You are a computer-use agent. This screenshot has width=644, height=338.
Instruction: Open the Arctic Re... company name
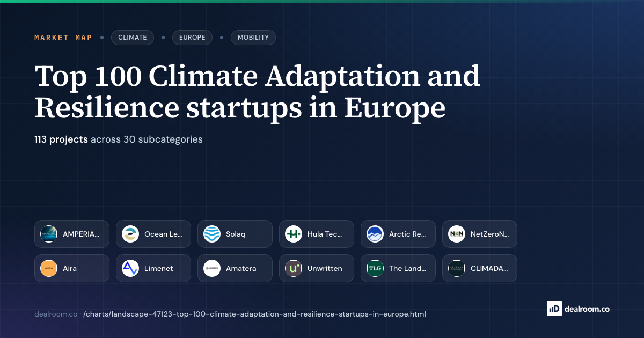(x=407, y=234)
